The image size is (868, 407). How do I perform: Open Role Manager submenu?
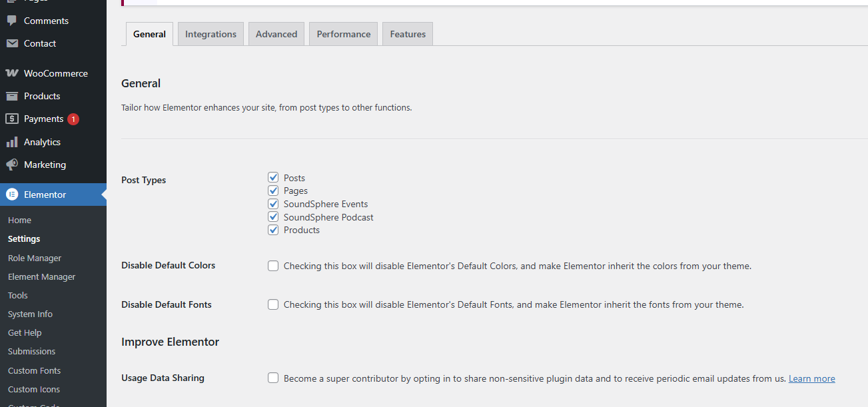pyautogui.click(x=35, y=258)
